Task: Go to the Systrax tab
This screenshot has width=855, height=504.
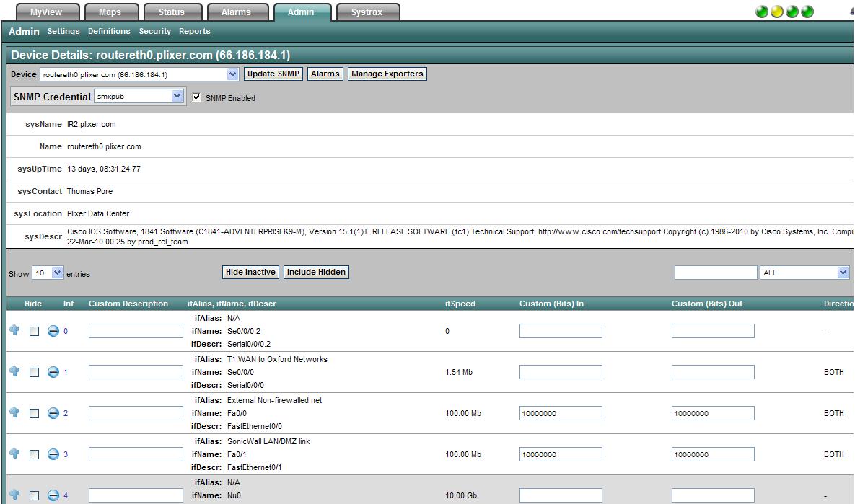Action: [367, 12]
